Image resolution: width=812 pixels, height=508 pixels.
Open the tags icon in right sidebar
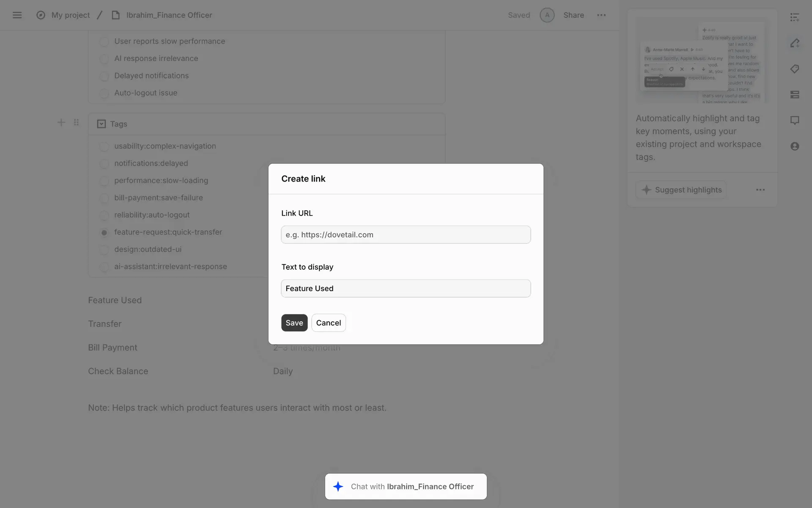coord(795,69)
